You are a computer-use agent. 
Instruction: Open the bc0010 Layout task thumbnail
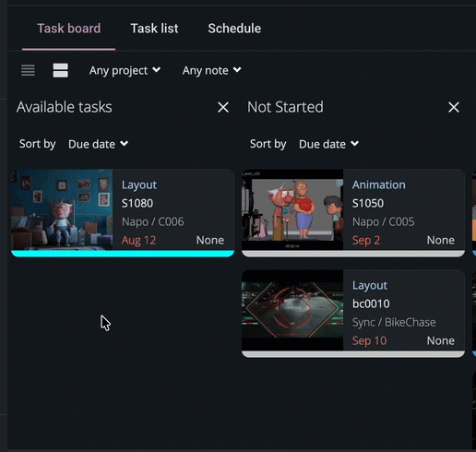[x=292, y=310]
